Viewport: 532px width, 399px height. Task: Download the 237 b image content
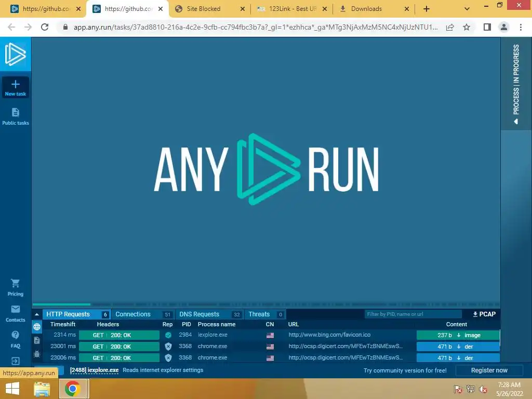458,335
